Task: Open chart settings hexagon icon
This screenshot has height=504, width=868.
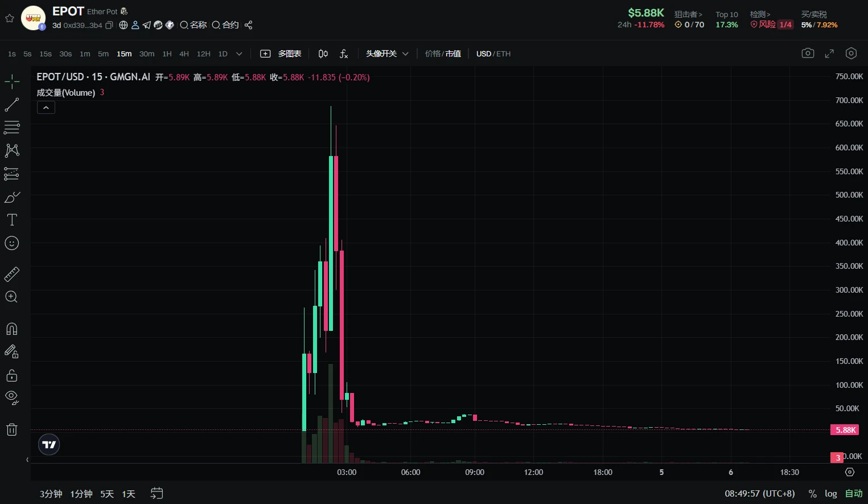Action: [x=851, y=53]
